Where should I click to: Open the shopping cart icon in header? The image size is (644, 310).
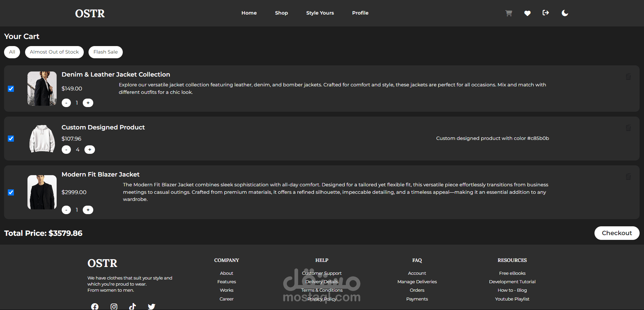pyautogui.click(x=509, y=13)
